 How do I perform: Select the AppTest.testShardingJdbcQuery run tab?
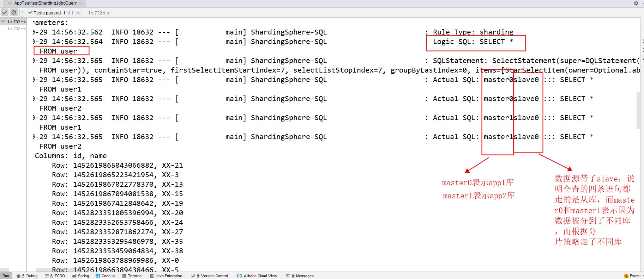point(45,3)
